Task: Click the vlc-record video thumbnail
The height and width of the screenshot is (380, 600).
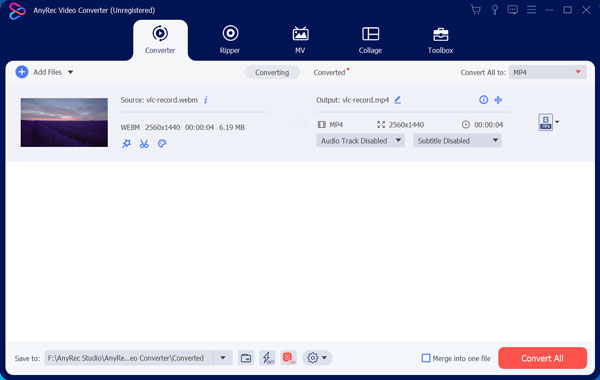Action: [64, 122]
